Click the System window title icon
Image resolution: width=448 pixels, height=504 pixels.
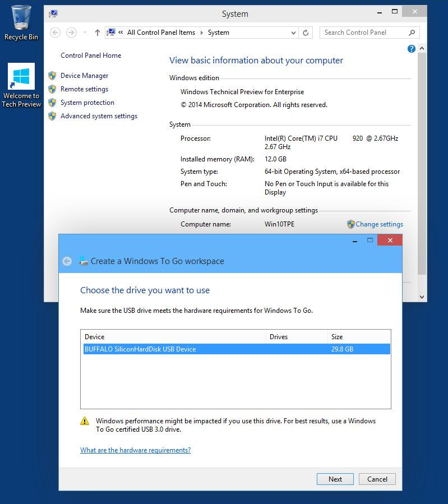pyautogui.click(x=53, y=14)
